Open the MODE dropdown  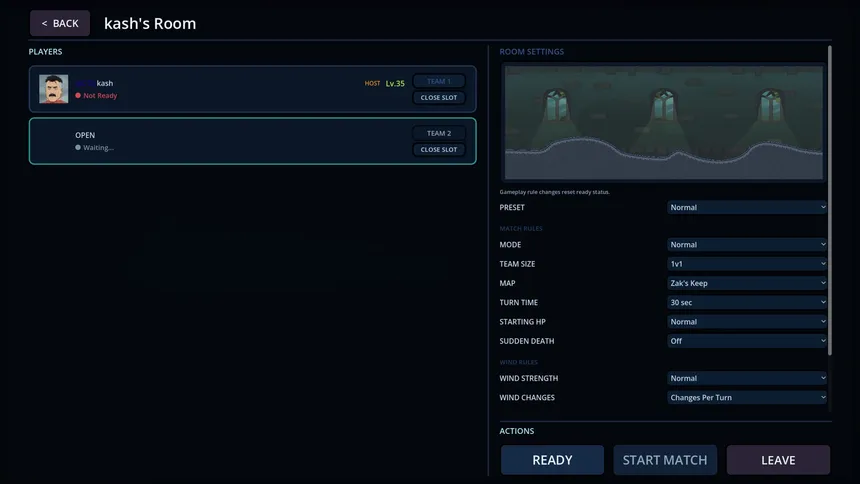747,245
